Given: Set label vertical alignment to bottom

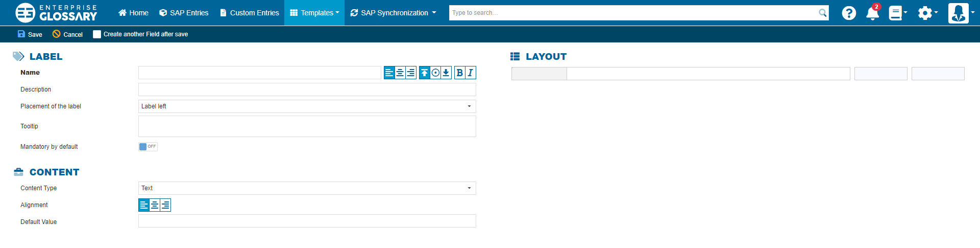Looking at the screenshot, I should point(446,73).
